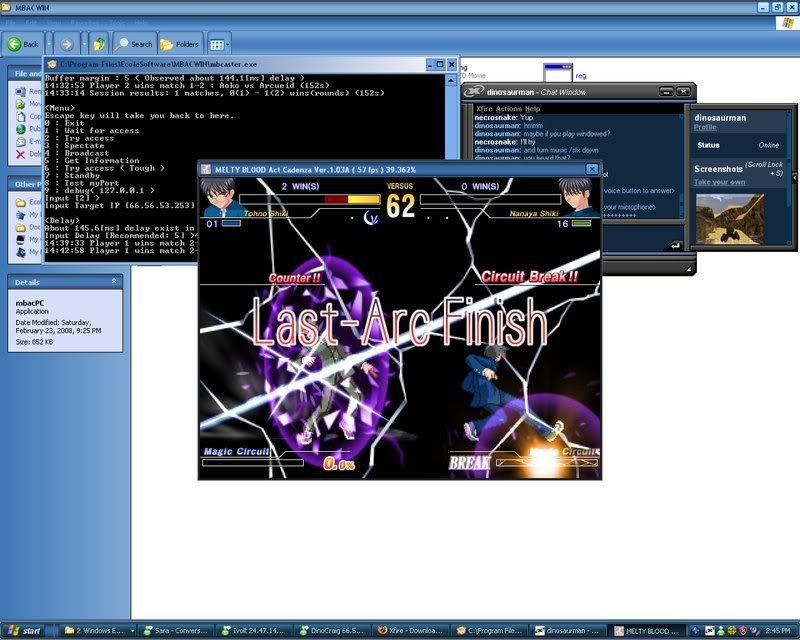
Task: Open the Sara conversation taskbar button
Action: [176, 631]
